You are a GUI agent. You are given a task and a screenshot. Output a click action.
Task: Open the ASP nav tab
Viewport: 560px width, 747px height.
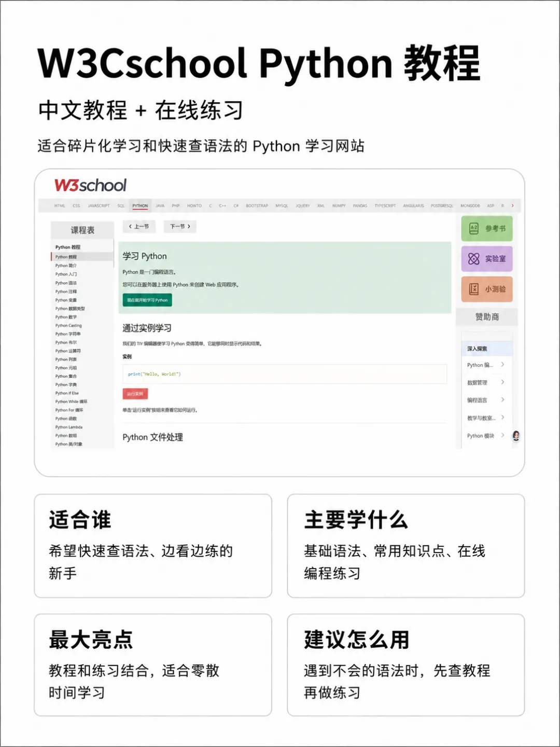click(491, 206)
